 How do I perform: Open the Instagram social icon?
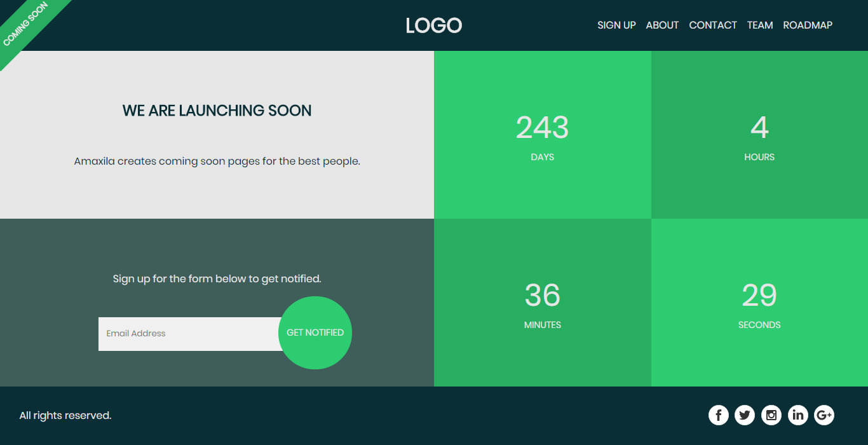pos(771,414)
